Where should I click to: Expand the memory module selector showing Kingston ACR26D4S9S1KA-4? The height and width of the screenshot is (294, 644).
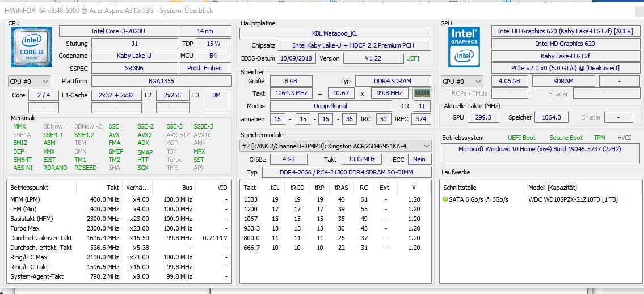point(335,146)
